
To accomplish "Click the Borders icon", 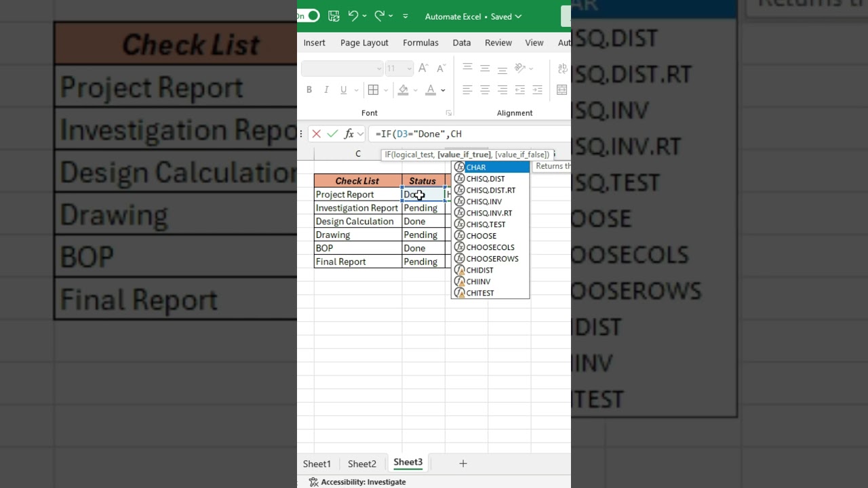I will [373, 90].
